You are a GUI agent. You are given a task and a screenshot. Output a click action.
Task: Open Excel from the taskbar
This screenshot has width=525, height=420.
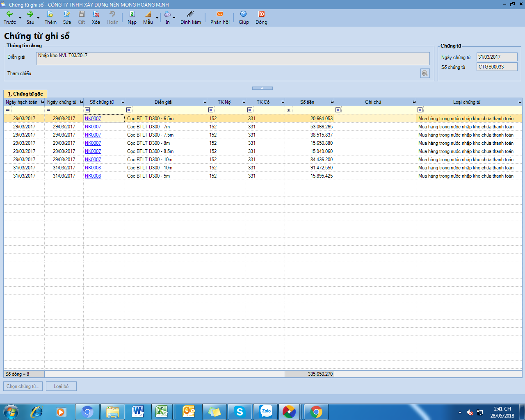click(x=161, y=411)
